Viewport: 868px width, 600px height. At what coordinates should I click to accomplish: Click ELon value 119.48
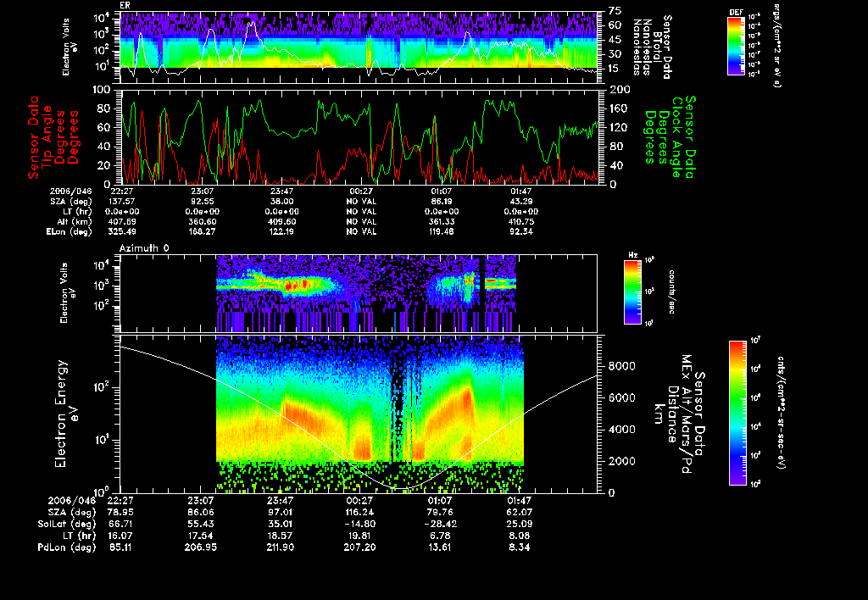coord(441,231)
